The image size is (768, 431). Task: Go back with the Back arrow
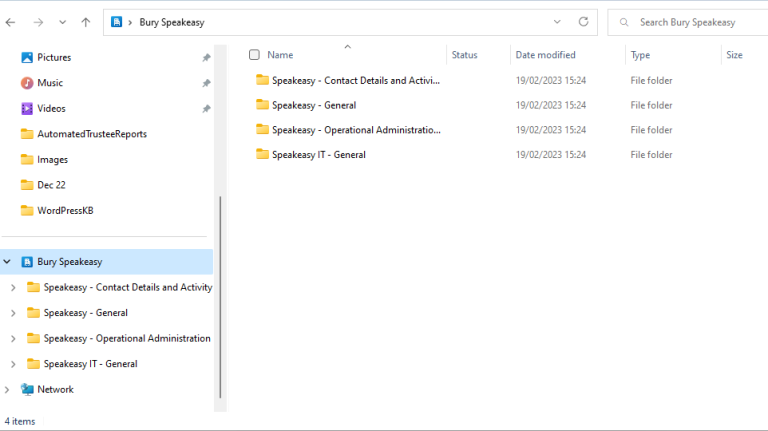(10, 22)
